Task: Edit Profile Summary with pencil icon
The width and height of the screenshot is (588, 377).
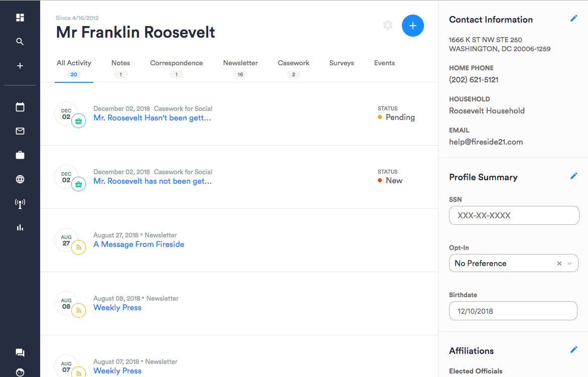Action: point(574,176)
